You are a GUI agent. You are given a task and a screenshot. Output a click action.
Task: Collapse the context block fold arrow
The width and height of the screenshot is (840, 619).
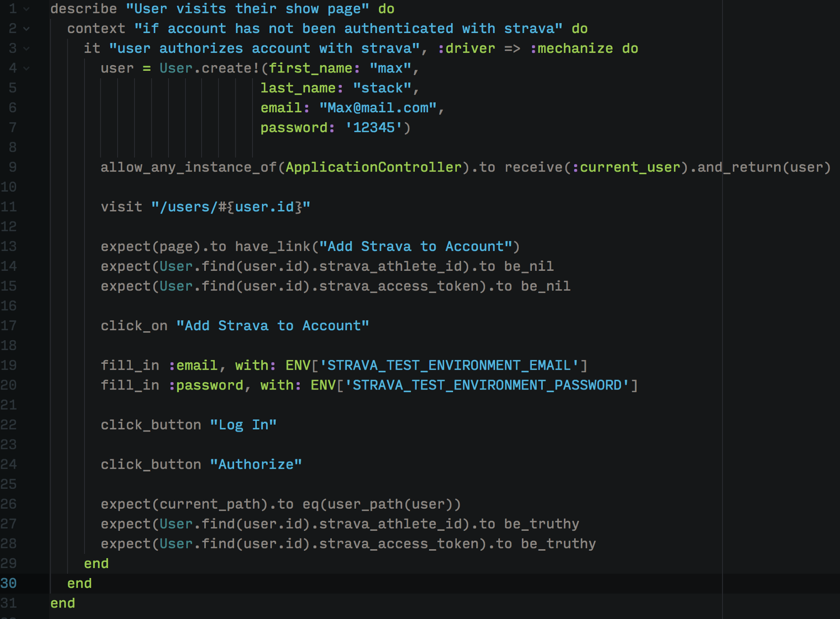coord(26,29)
